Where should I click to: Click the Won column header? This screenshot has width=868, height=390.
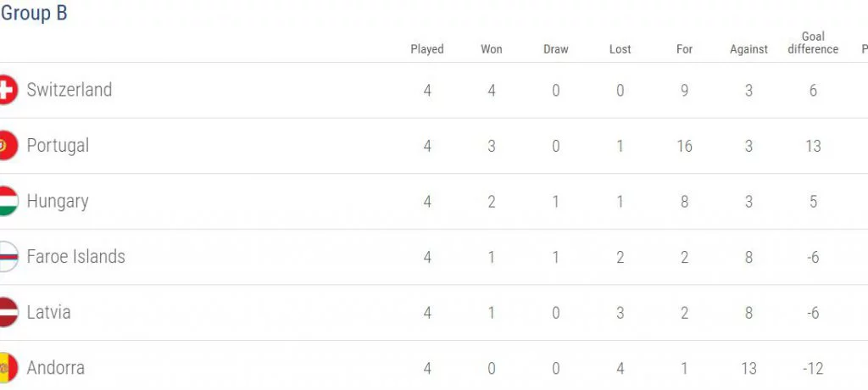(492, 49)
